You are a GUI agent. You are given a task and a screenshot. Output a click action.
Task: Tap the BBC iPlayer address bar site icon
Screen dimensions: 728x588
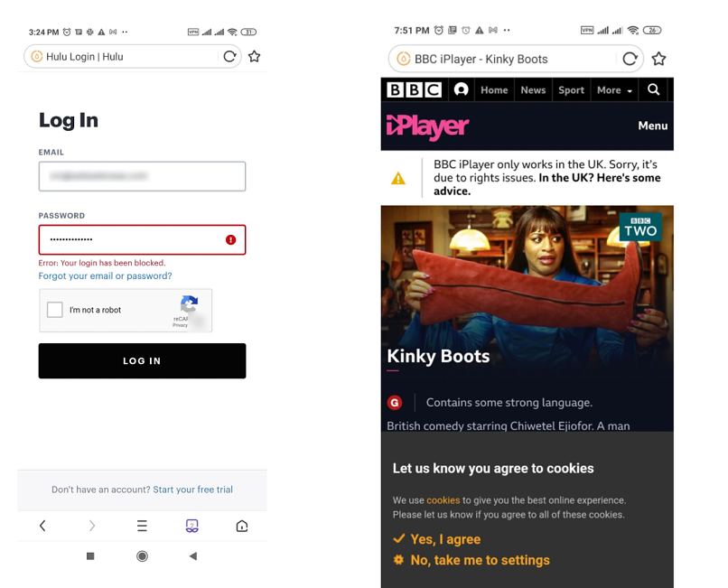(404, 59)
